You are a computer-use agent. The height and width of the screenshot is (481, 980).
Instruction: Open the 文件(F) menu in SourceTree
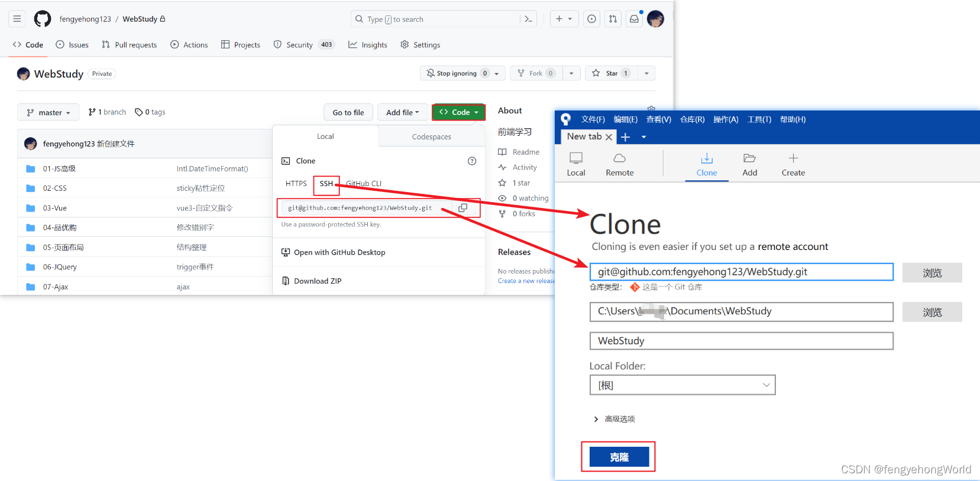point(593,119)
